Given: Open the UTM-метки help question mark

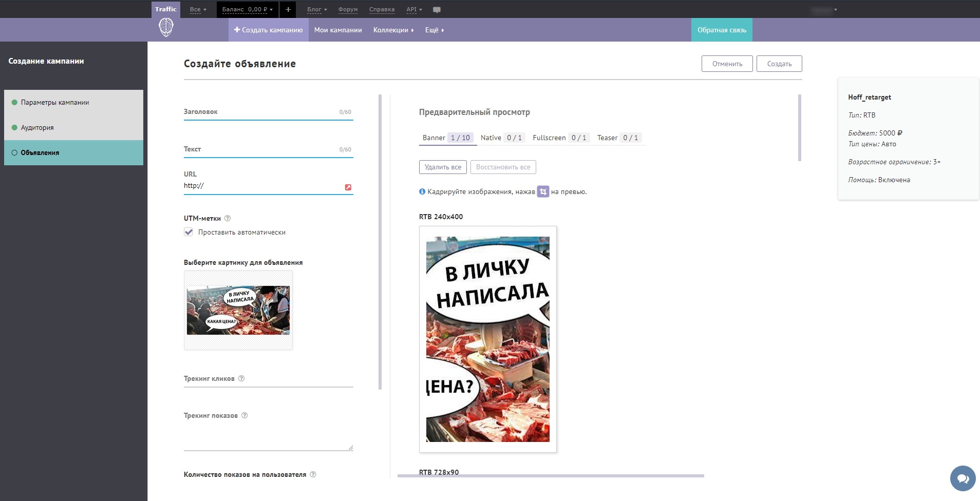Looking at the screenshot, I should click(x=228, y=218).
